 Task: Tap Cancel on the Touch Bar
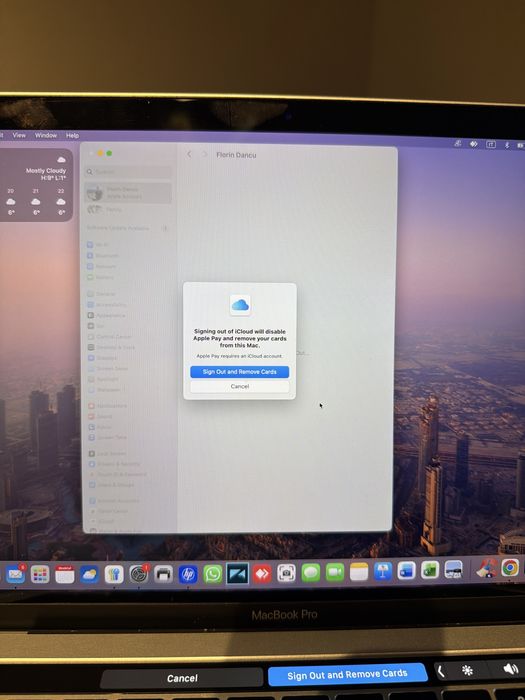click(182, 678)
